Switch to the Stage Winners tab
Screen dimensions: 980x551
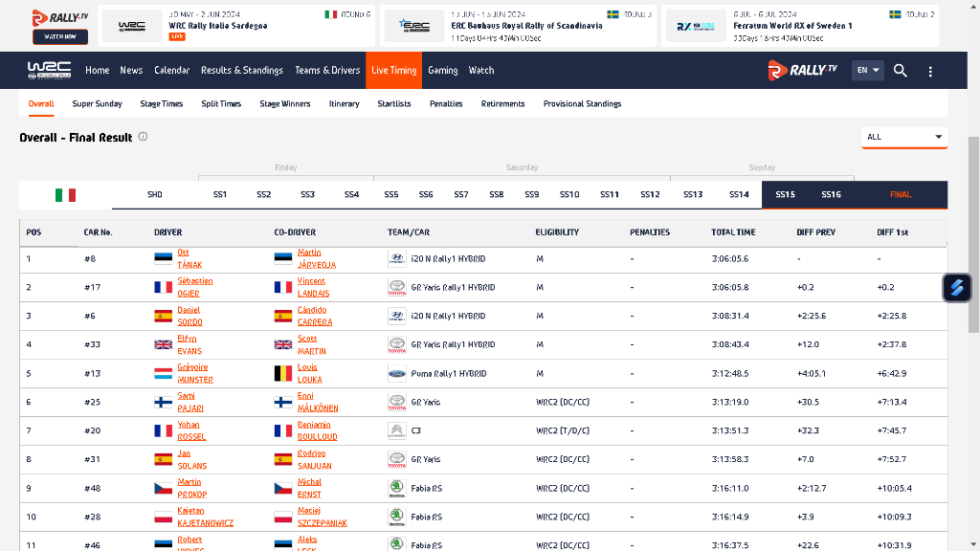coord(285,103)
